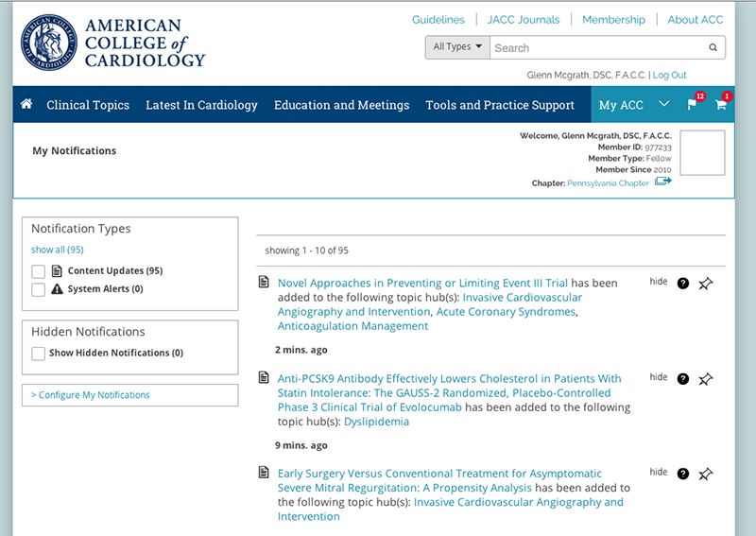Open the All Types search dropdown

[x=456, y=47]
